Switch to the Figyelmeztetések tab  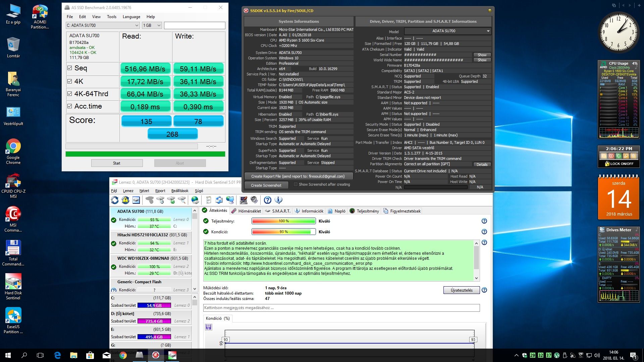coord(402,211)
